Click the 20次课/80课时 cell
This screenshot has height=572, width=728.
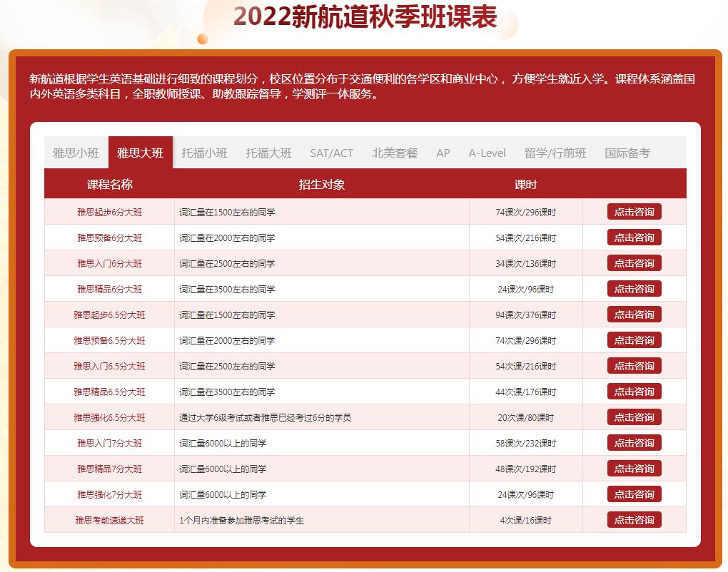pos(525,417)
